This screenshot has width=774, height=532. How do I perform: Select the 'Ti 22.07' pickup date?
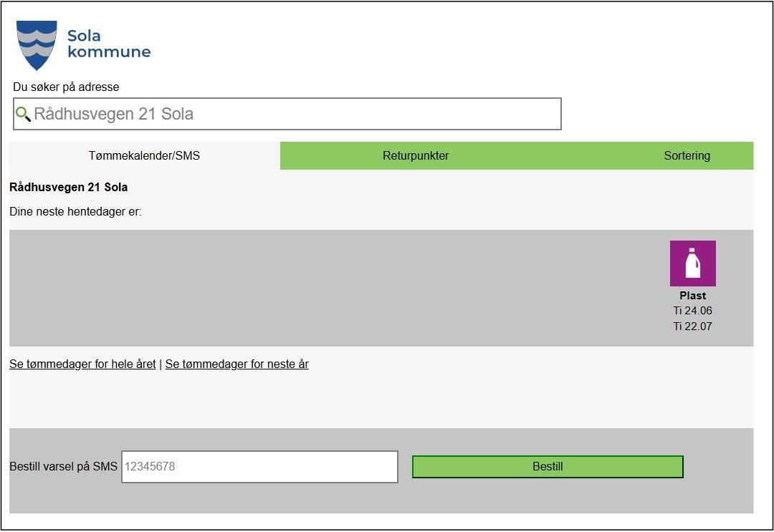tap(692, 327)
